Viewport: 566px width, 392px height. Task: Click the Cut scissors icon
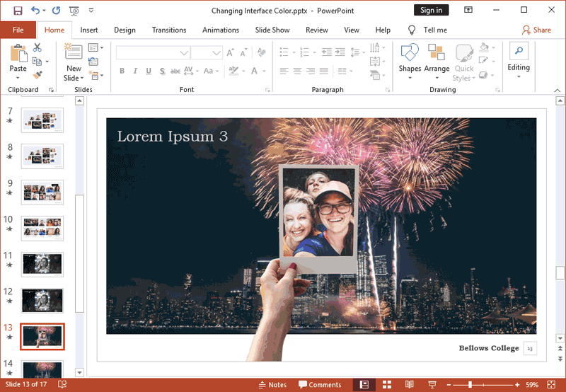pos(37,48)
